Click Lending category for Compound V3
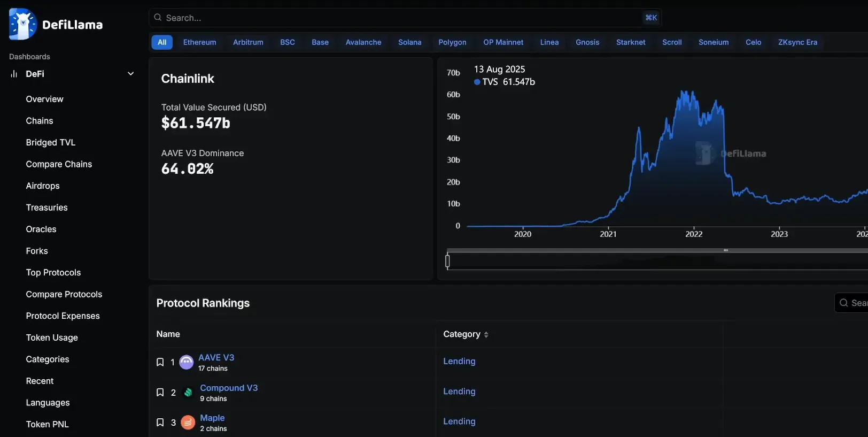The height and width of the screenshot is (437, 868). pos(459,391)
